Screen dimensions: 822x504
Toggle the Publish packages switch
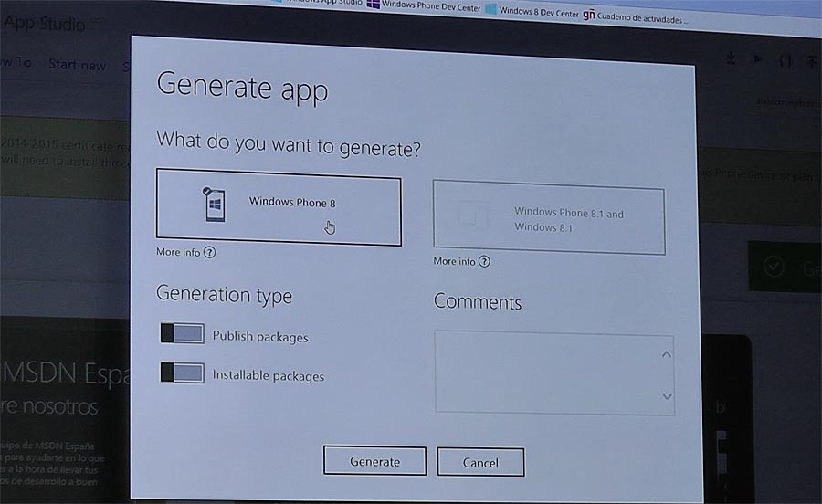[183, 333]
